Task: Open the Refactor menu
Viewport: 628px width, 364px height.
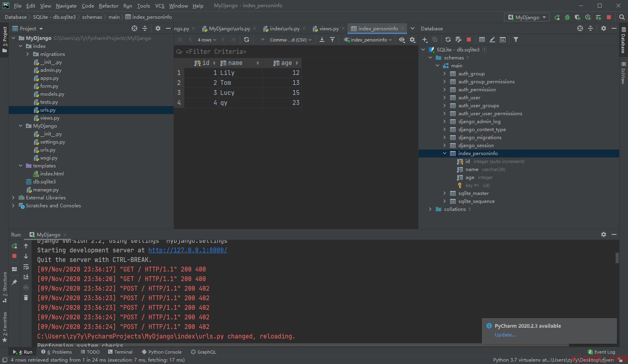Action: pyautogui.click(x=109, y=6)
